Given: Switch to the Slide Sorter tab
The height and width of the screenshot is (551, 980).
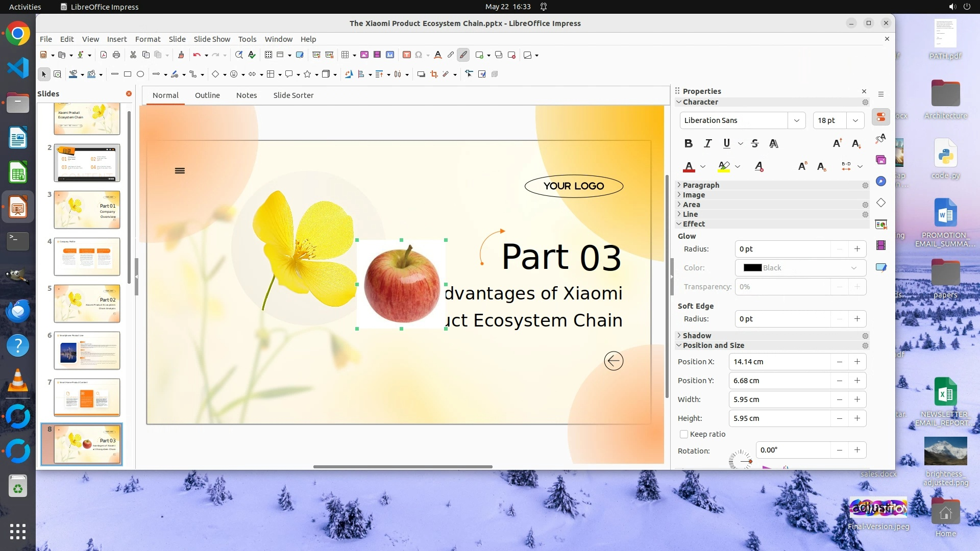Looking at the screenshot, I should point(293,95).
